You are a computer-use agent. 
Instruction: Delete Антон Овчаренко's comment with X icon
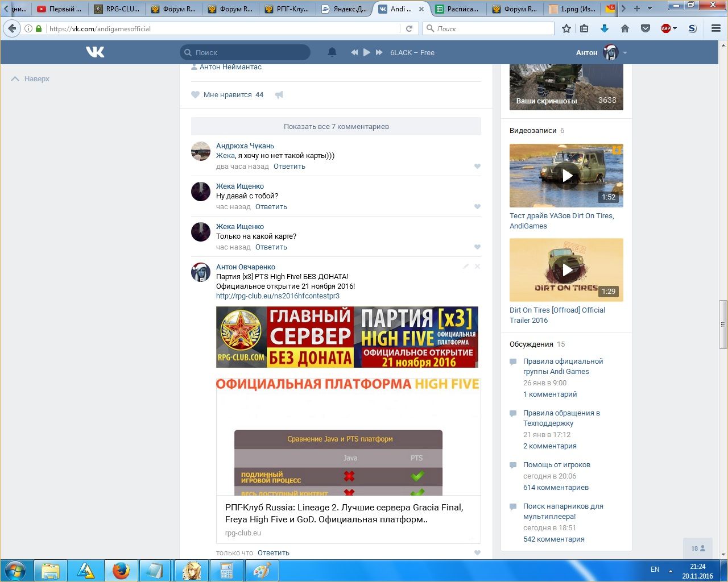tap(477, 267)
